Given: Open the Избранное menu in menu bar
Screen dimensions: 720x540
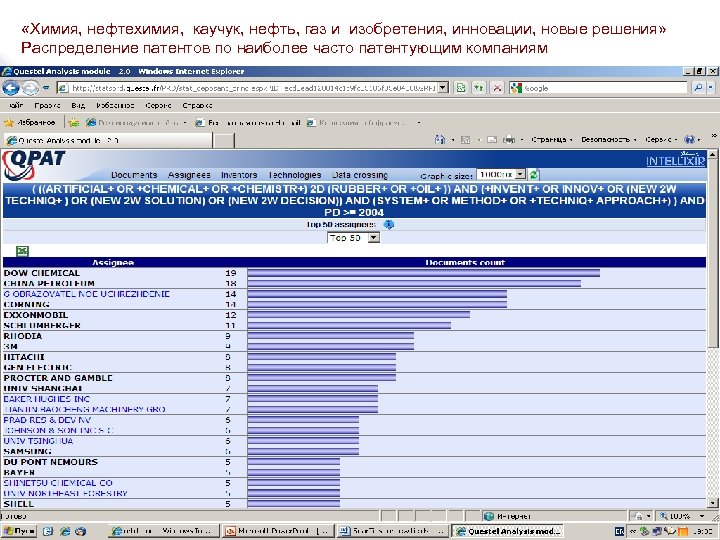Looking at the screenshot, I should click(115, 105).
